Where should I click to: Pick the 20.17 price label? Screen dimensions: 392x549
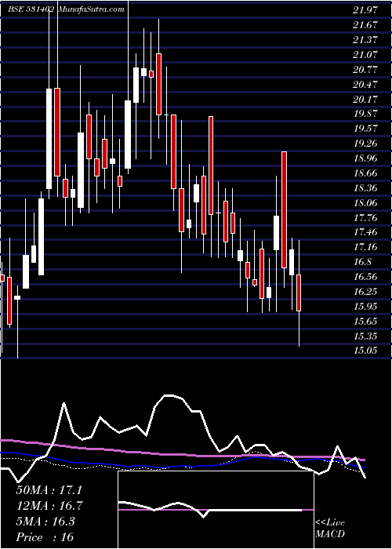click(x=365, y=100)
